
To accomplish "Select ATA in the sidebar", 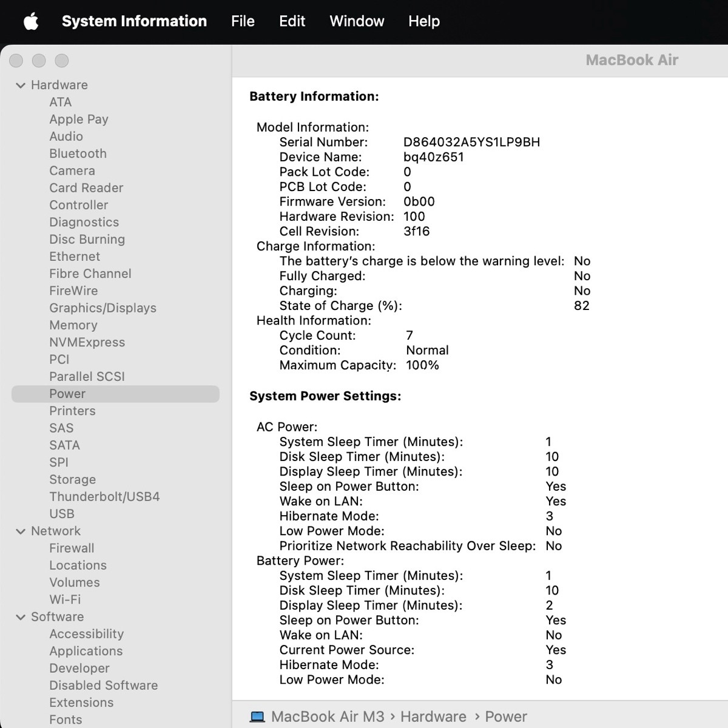I will (61, 102).
